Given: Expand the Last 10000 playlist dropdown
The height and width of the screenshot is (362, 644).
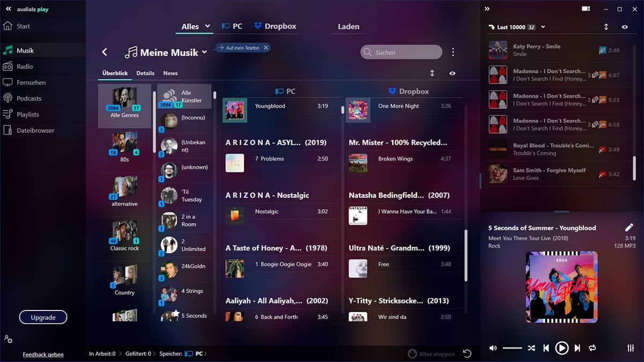Looking at the screenshot, I should [543, 27].
